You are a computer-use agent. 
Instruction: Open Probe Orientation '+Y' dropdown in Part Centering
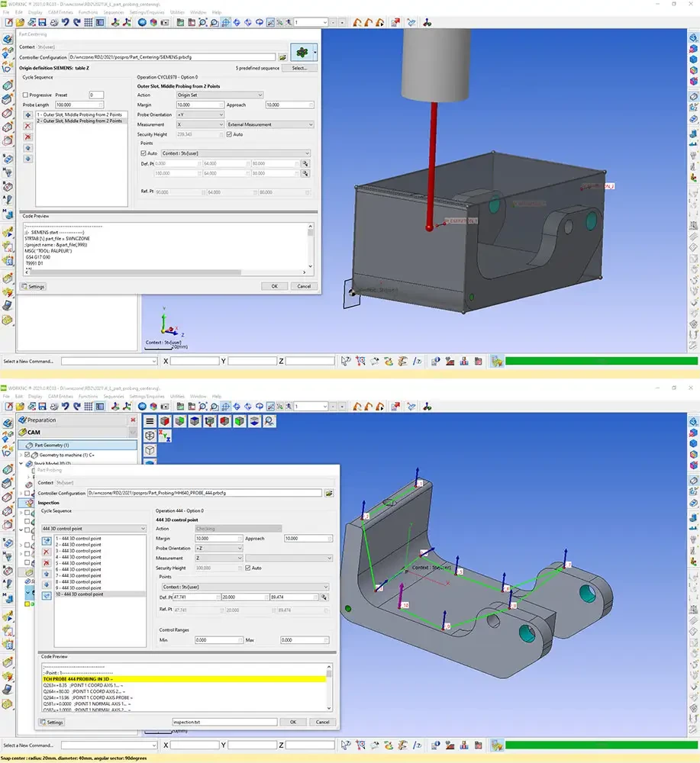click(x=200, y=115)
